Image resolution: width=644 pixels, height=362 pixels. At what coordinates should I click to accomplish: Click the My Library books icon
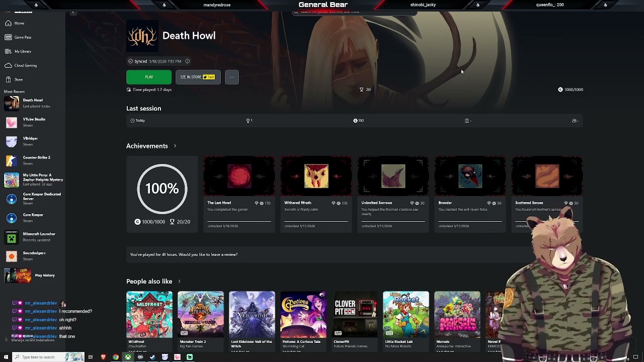pyautogui.click(x=8, y=51)
